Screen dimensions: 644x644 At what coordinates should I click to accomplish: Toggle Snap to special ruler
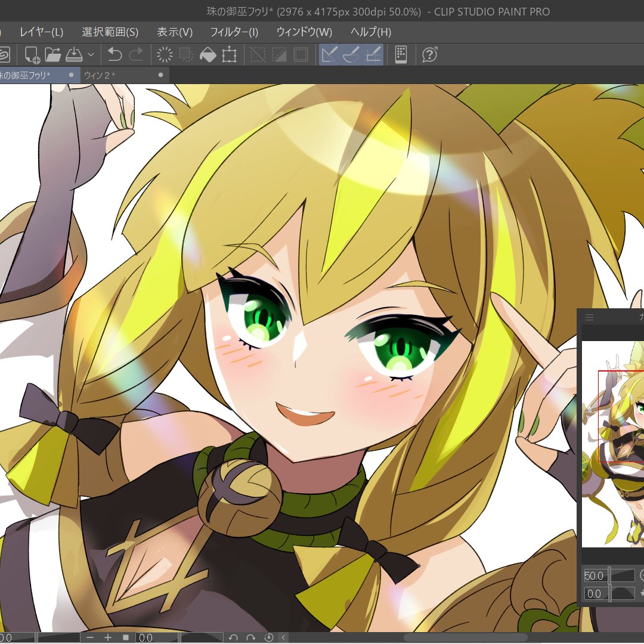351,55
